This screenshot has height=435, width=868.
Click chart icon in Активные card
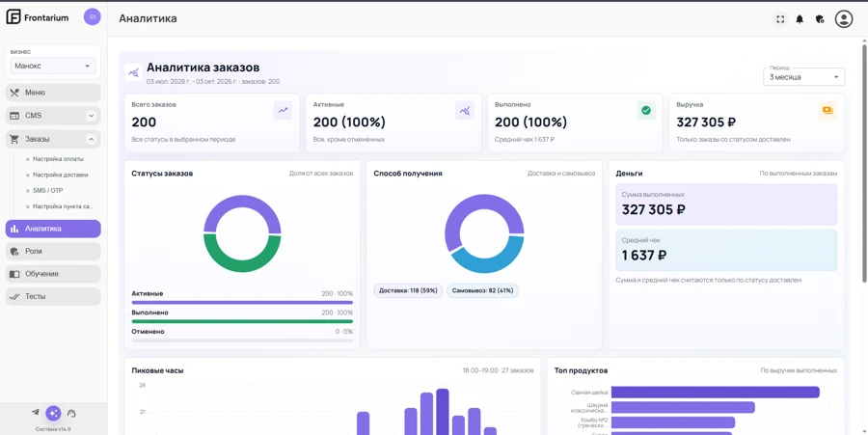click(x=465, y=110)
